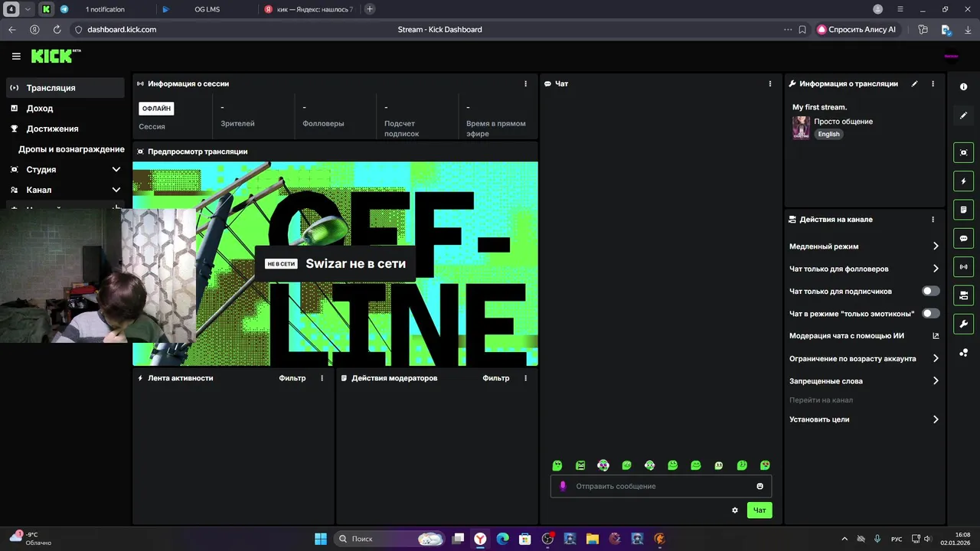Open Фильтр dropdown in Activity feed
Image resolution: width=980 pixels, height=551 pixels.
pyautogui.click(x=292, y=378)
